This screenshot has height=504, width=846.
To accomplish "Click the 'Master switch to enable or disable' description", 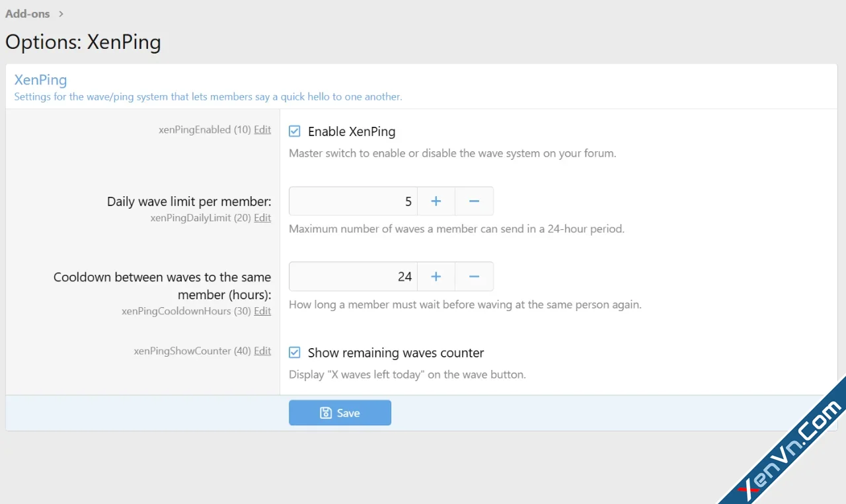I will [453, 153].
